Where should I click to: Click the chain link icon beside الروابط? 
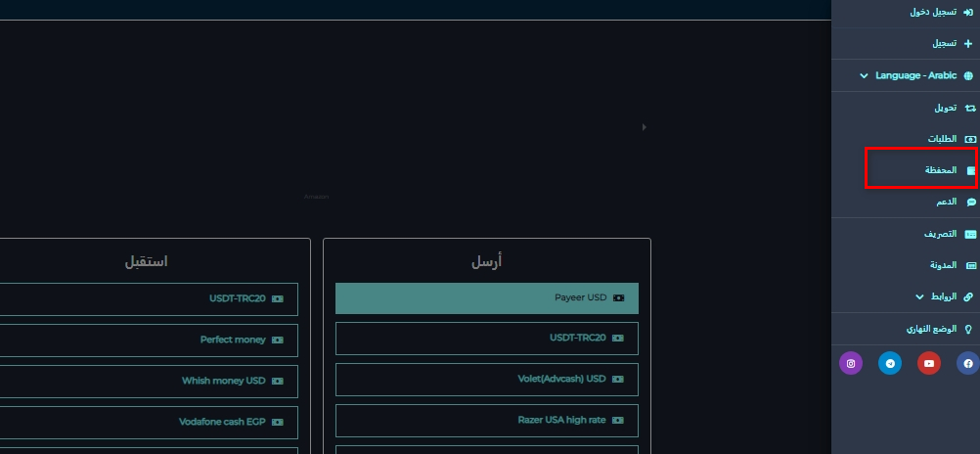point(968,297)
